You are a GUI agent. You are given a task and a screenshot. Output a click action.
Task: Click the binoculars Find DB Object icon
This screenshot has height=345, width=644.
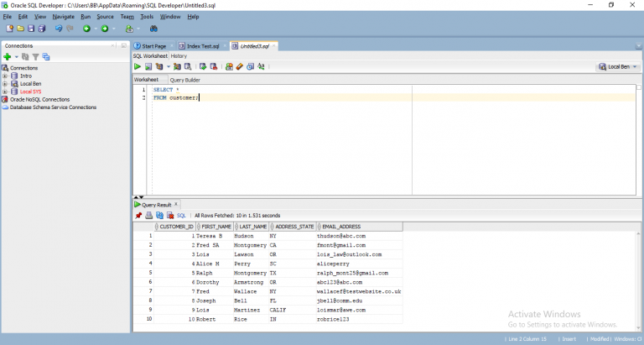point(153,29)
